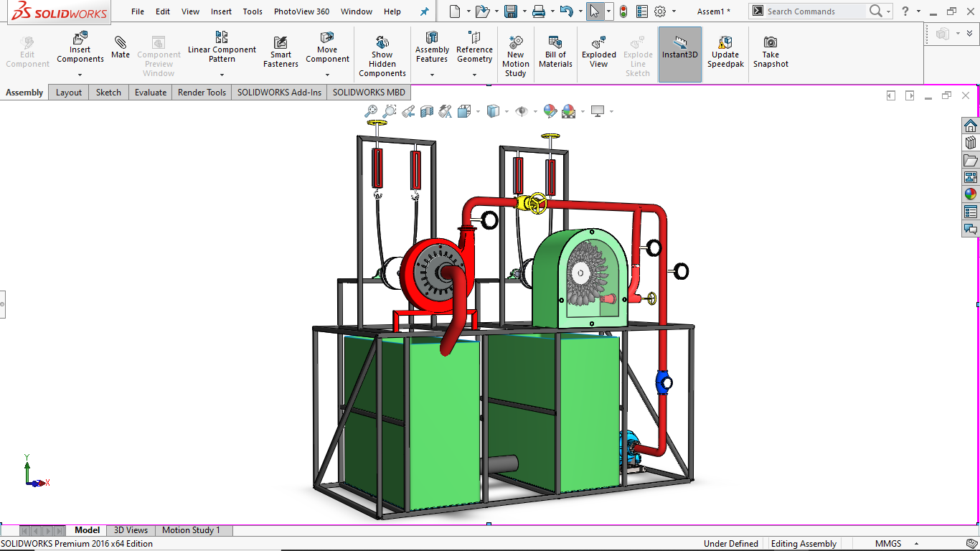Click Zoom to Fit icon
The height and width of the screenshot is (551, 980).
point(371,111)
